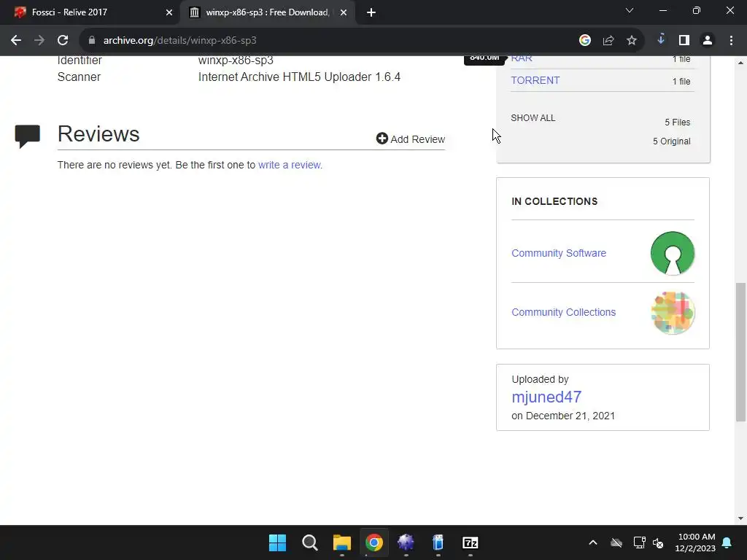Open the Windows Start menu

coord(277,542)
